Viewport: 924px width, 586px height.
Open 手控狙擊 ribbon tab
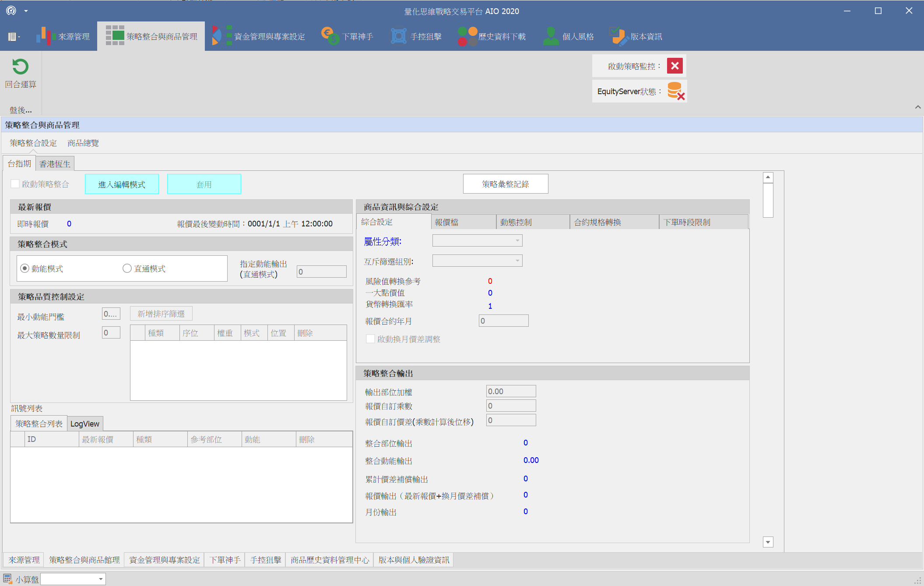tap(416, 36)
